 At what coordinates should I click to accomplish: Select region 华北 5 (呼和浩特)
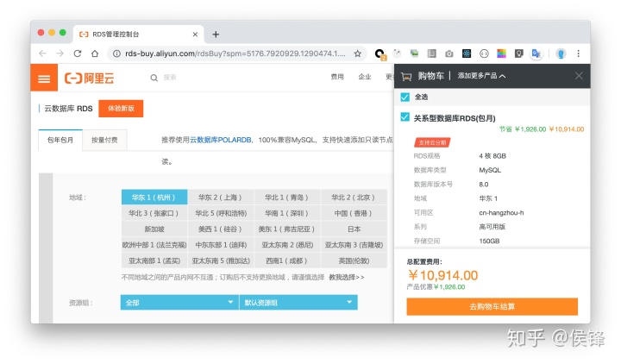[x=221, y=213]
